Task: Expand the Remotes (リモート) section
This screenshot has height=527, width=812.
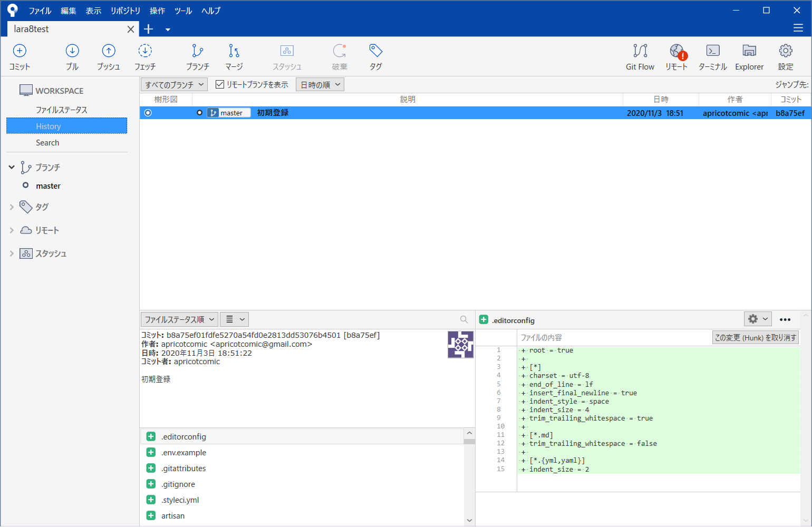Action: pos(12,230)
